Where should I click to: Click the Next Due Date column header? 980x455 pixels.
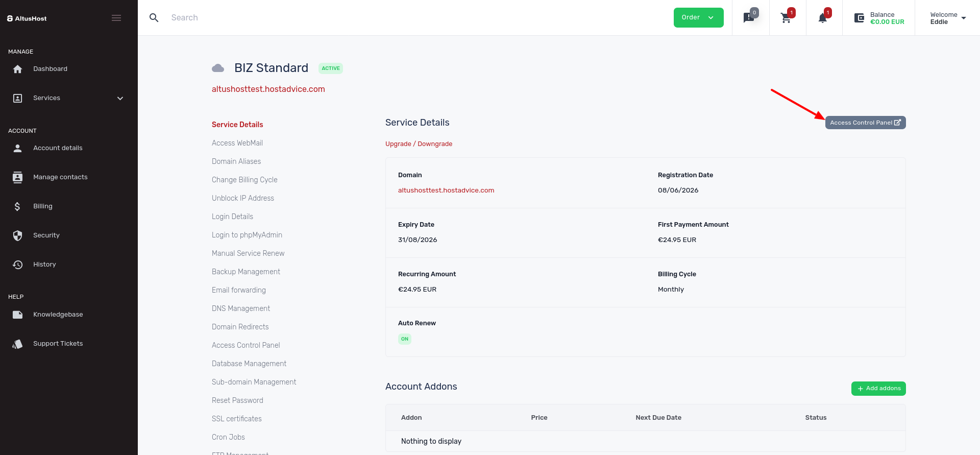pos(658,418)
